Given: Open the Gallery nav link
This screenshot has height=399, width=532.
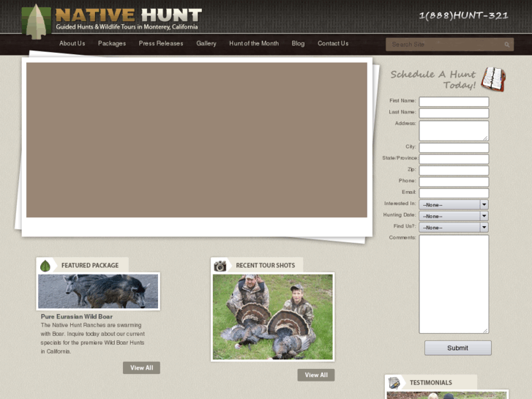Looking at the screenshot, I should click(x=206, y=43).
